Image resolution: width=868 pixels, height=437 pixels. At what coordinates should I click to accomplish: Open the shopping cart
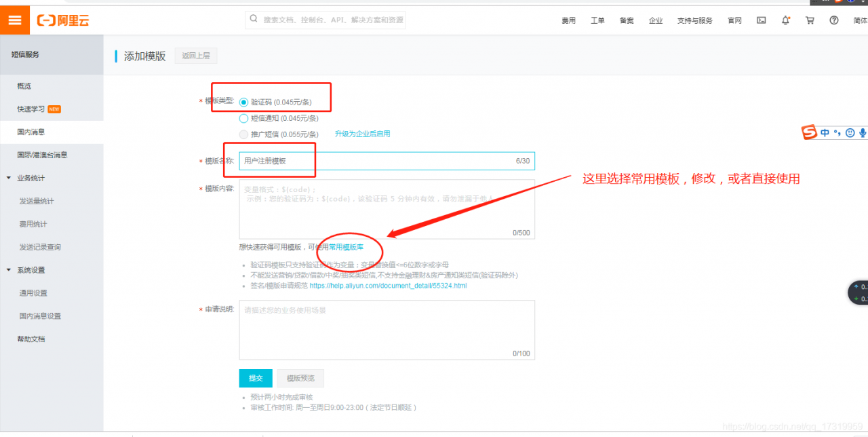click(810, 20)
